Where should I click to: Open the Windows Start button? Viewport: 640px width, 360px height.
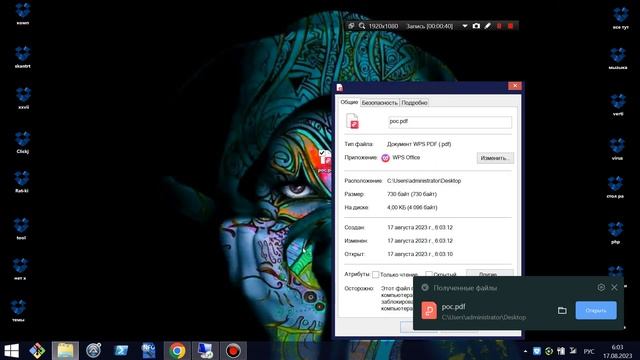click(11, 351)
